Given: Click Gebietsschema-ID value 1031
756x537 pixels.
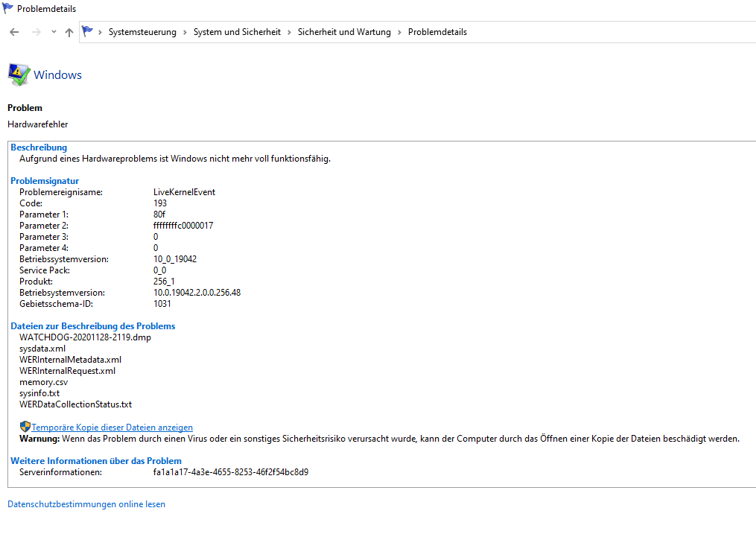Looking at the screenshot, I should 162,304.
